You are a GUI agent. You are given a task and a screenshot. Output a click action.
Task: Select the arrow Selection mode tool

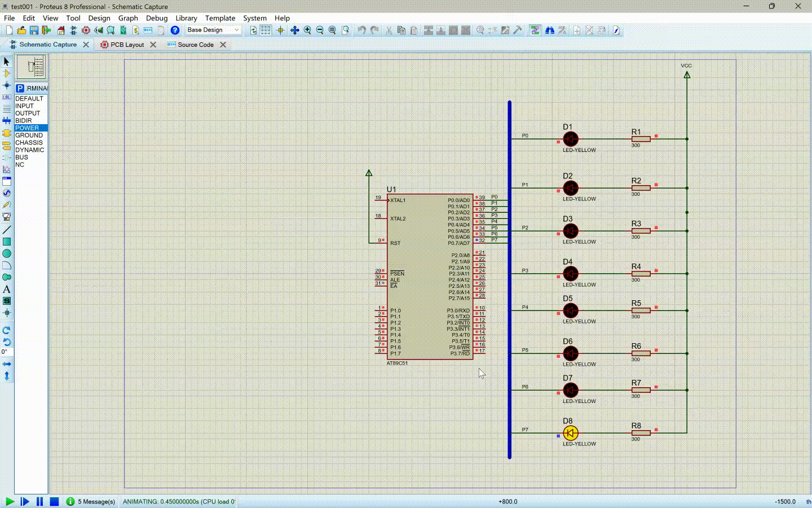(x=7, y=61)
